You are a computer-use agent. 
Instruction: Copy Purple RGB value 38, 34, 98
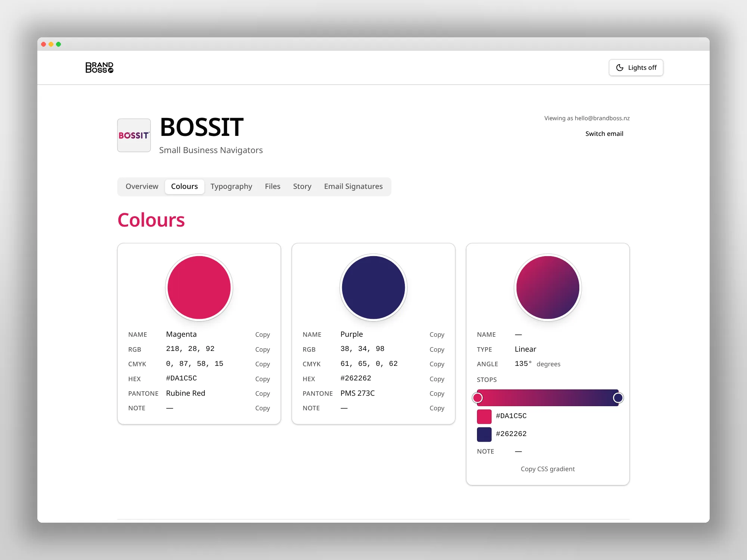pyautogui.click(x=437, y=349)
